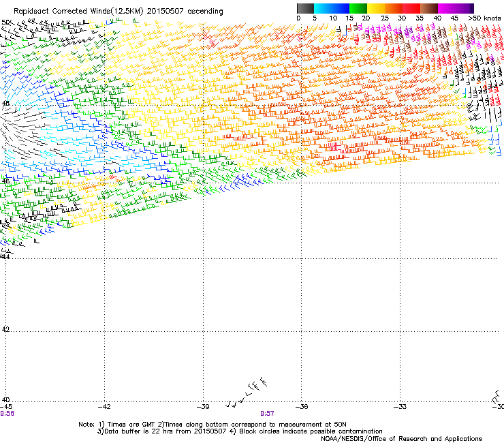Click the green 15-20 knots color segment
Viewport: 504px width, 443px height.
pyautogui.click(x=358, y=8)
